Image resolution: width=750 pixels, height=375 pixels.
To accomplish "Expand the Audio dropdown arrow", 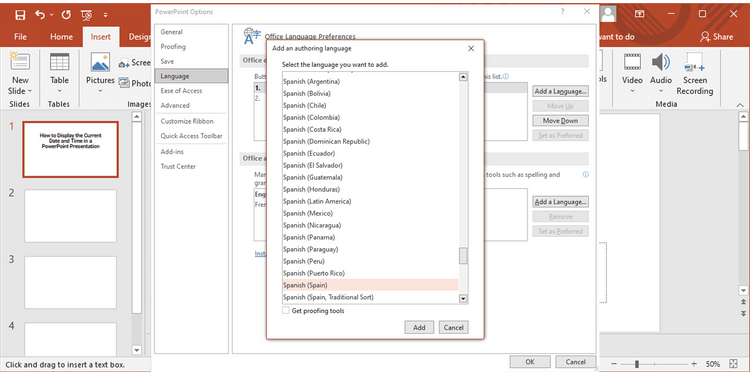I will 661,91.
